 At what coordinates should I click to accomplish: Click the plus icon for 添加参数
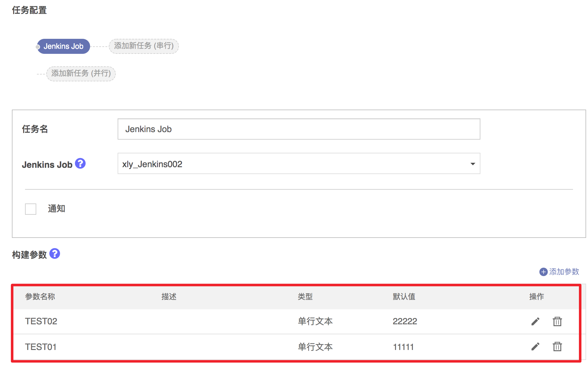(543, 272)
